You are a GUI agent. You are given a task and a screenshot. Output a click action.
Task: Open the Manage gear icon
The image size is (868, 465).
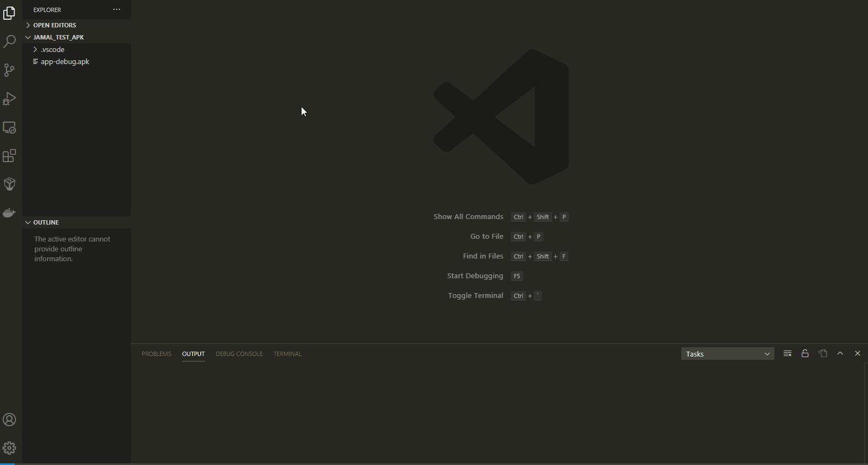pos(9,448)
